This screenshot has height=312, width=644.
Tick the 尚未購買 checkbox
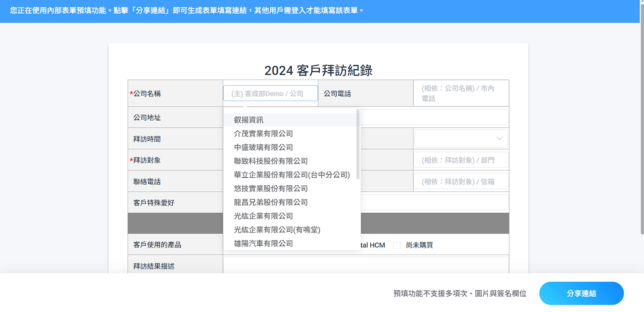397,245
